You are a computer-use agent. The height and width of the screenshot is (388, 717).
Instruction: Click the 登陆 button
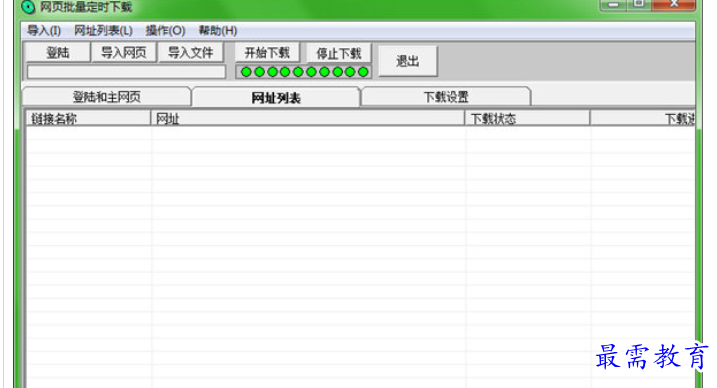click(x=58, y=53)
